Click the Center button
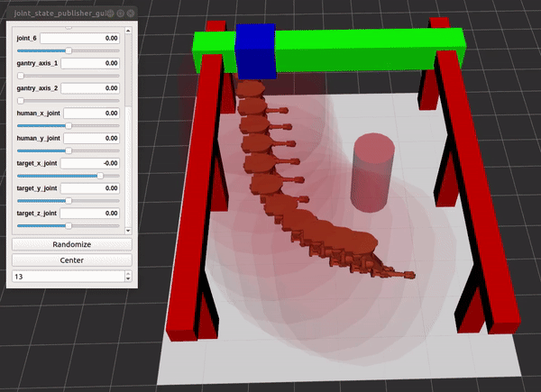The height and width of the screenshot is (392, 541). click(x=72, y=260)
